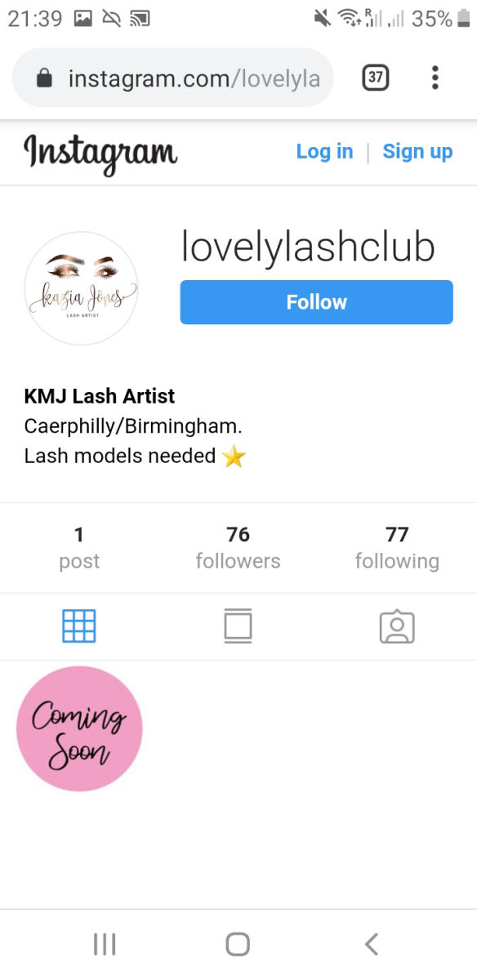Switch to the grid posts view
The width and height of the screenshot is (477, 980).
[79, 626]
